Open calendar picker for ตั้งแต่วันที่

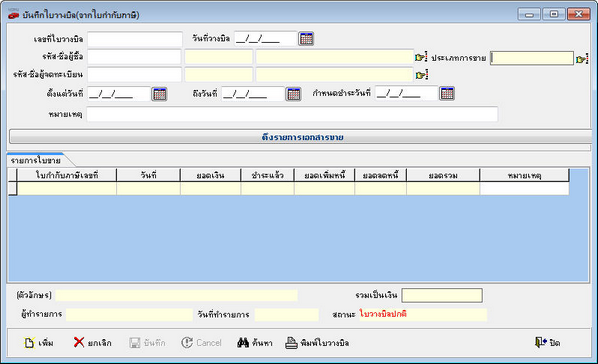(159, 94)
